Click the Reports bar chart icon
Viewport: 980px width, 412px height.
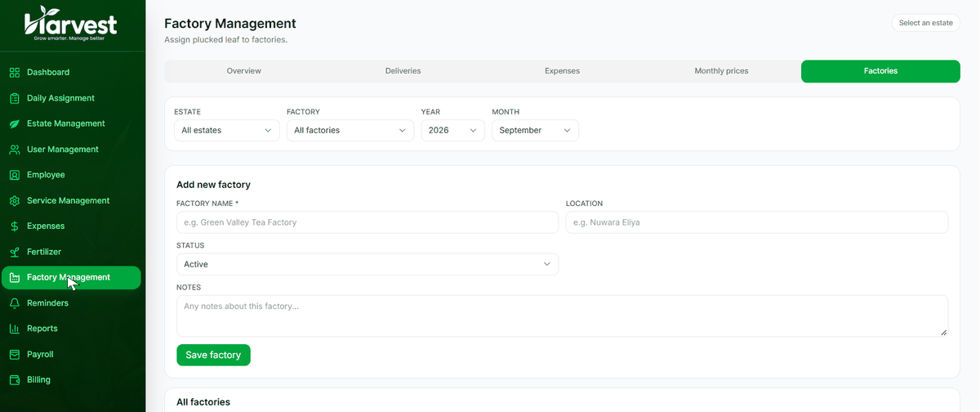[x=15, y=329]
